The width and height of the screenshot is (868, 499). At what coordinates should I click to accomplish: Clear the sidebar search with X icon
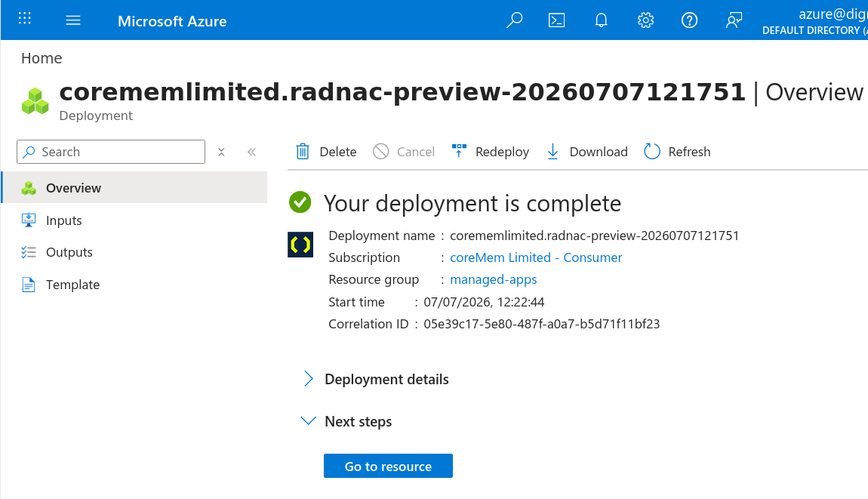point(221,152)
